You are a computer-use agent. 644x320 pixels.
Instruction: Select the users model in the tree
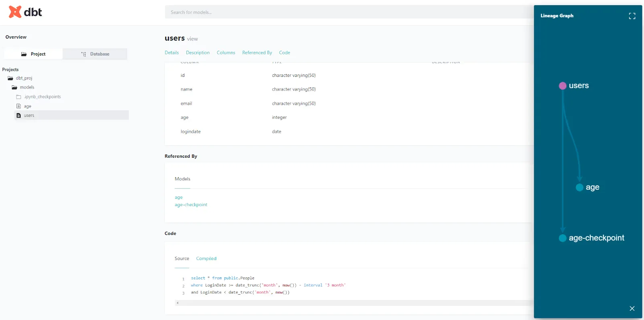[x=72, y=116]
